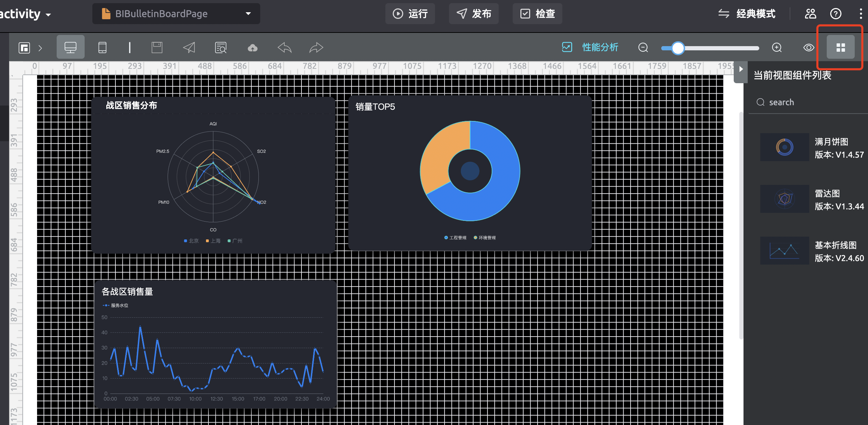Collapse the right component list panel
Screen dimensions: 868x425
pos(741,69)
